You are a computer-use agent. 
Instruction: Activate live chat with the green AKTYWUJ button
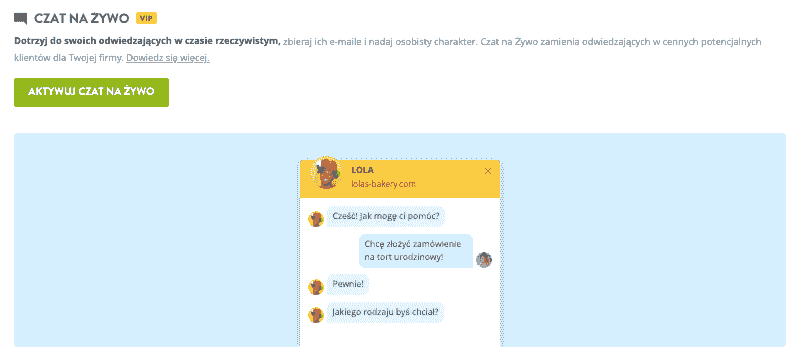coord(91,92)
